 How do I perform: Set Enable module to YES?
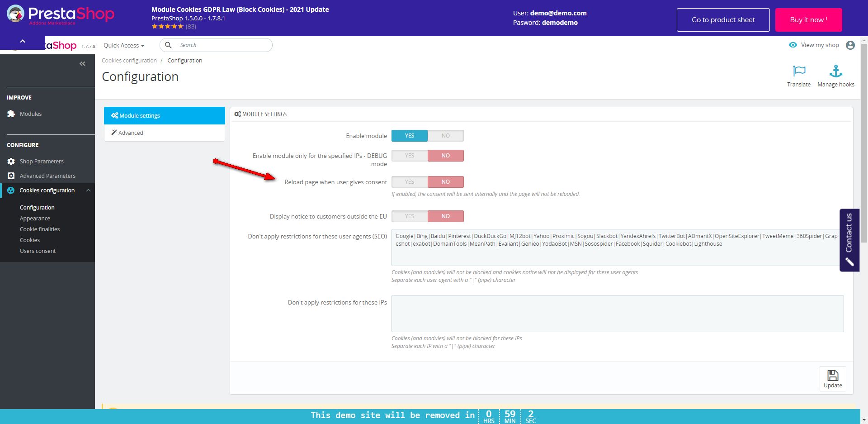click(x=410, y=136)
